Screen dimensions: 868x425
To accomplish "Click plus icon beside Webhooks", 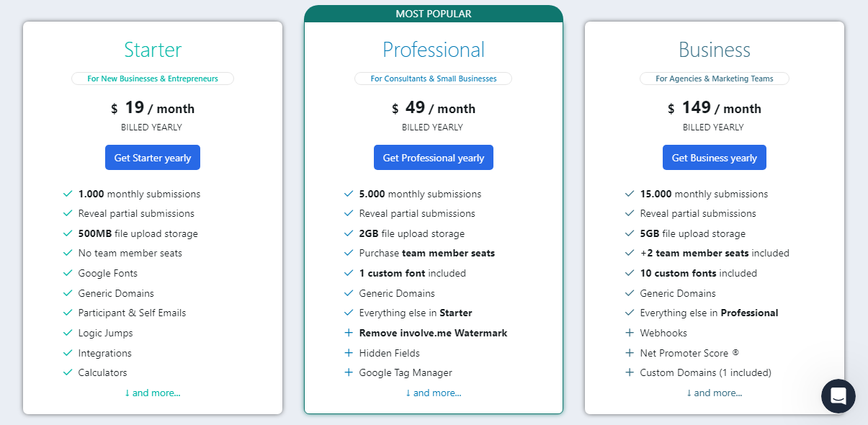I will point(630,333).
